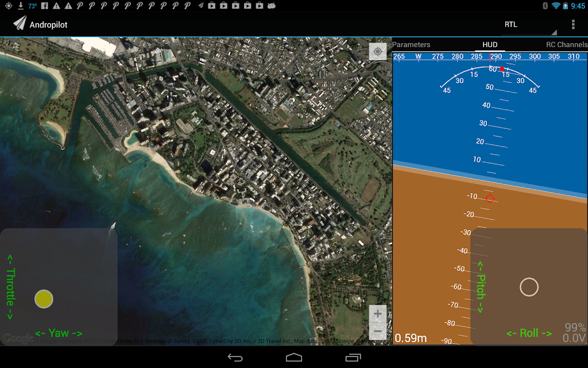Tap the Android home navigation button

tap(294, 358)
